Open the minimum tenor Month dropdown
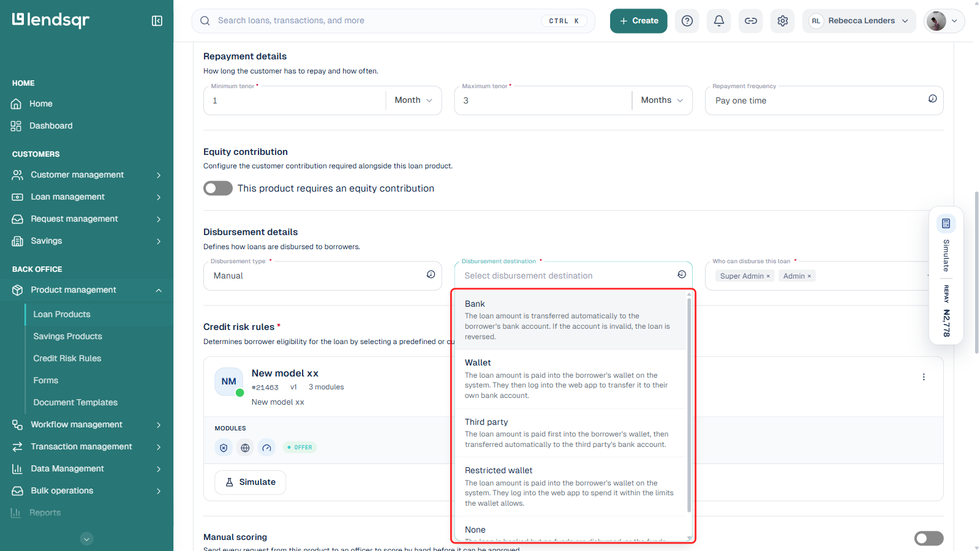Screen dimensions: 980x551 coord(413,100)
